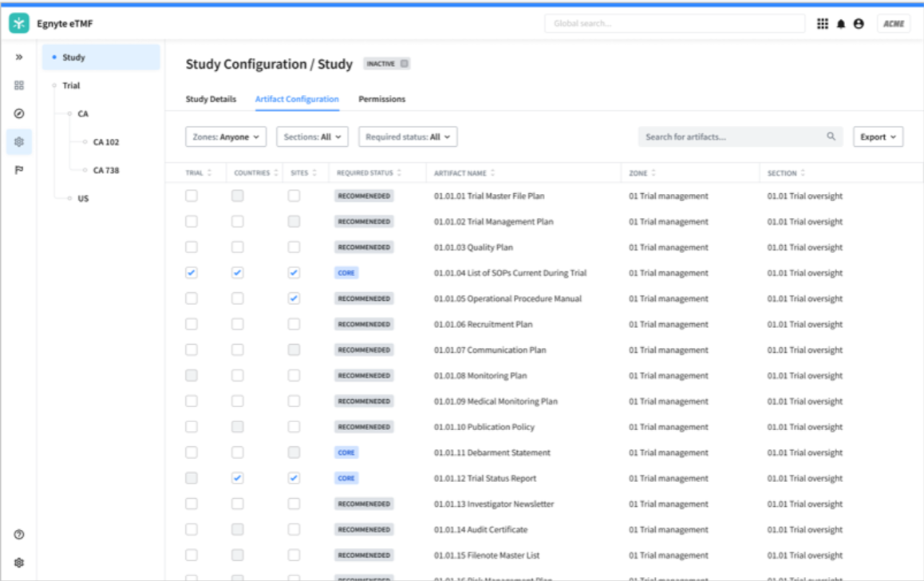Click the flag icon in left sidebar
The image size is (924, 581).
pyautogui.click(x=19, y=170)
